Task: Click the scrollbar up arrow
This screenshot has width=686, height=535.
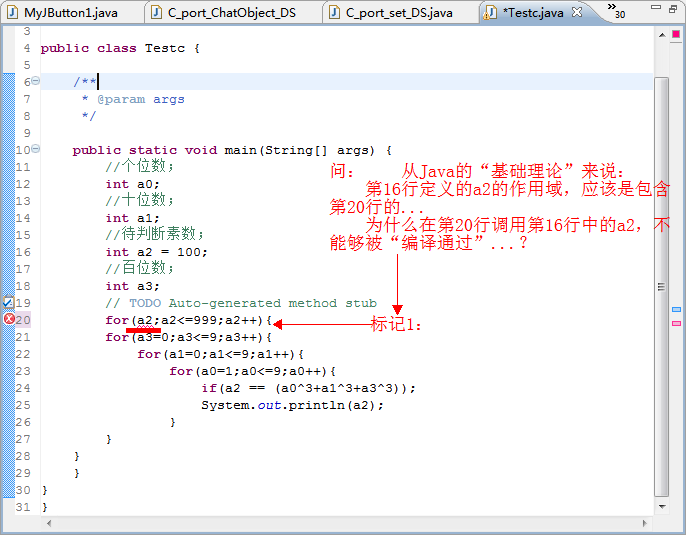Action: tap(661, 33)
